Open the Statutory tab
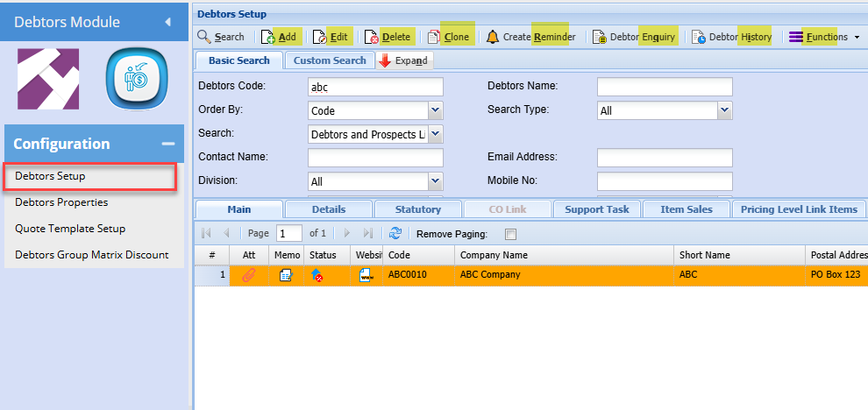The height and width of the screenshot is (410, 868). (x=418, y=209)
